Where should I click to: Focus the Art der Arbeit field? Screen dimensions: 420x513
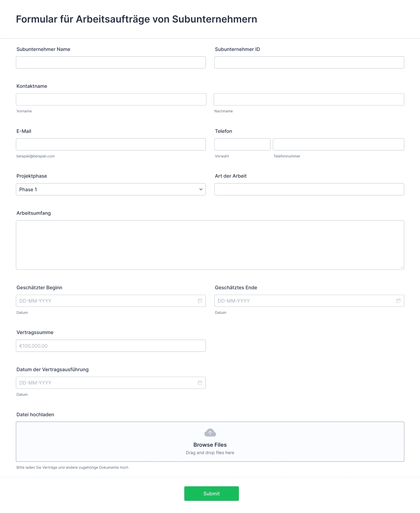(x=309, y=189)
